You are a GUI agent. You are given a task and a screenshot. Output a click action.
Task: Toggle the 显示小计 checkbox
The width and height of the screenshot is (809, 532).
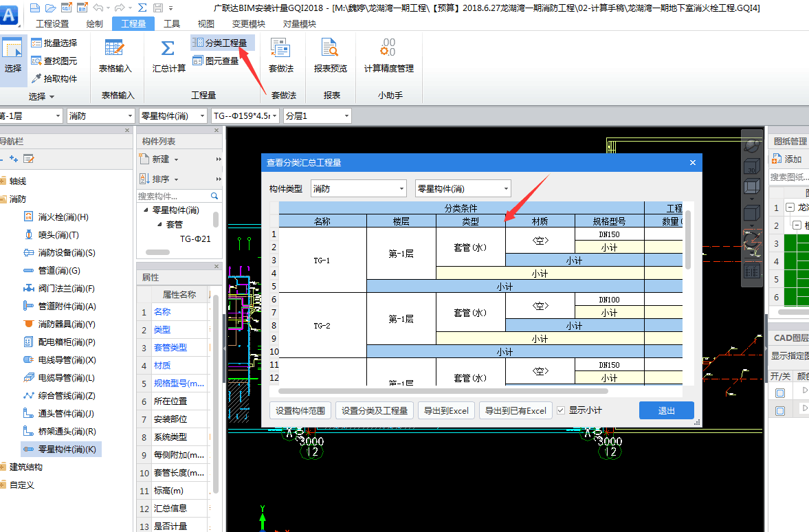[561, 410]
